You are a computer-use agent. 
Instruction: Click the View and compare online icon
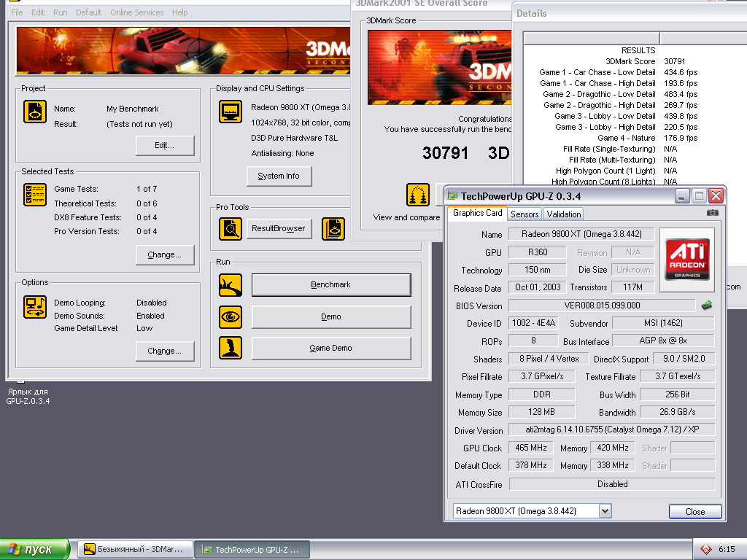point(418,195)
